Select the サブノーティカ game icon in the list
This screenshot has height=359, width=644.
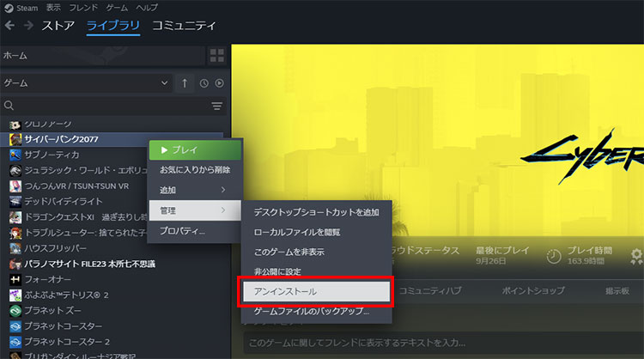tap(15, 155)
